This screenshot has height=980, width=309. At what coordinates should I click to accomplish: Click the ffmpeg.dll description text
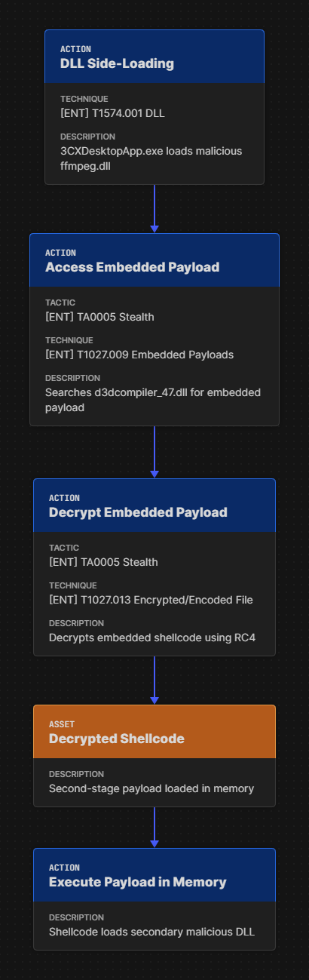pos(151,158)
